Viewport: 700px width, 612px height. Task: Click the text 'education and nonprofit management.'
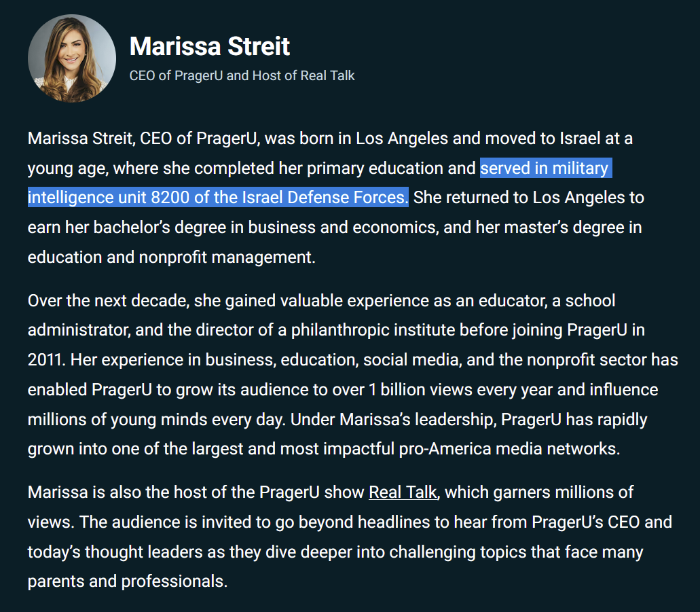coord(171,257)
